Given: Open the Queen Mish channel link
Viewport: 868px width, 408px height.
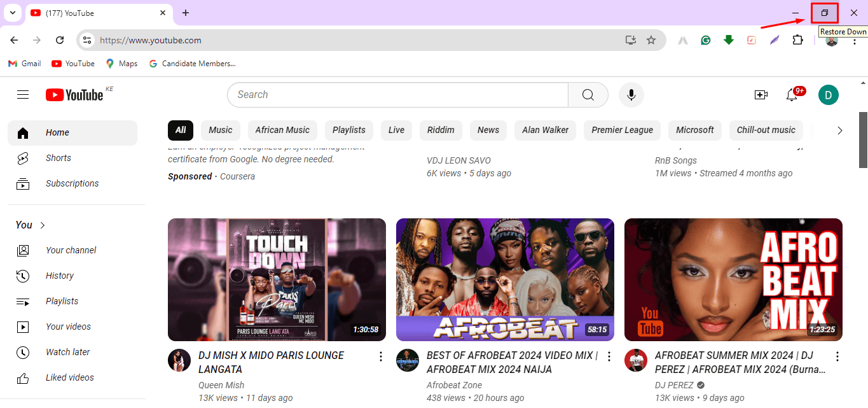Looking at the screenshot, I should [221, 385].
